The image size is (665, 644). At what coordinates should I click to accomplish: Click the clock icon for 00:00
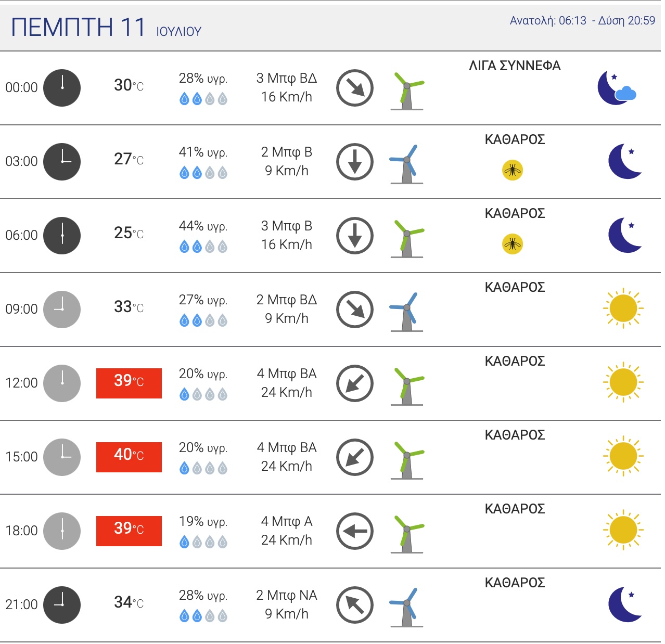62,88
